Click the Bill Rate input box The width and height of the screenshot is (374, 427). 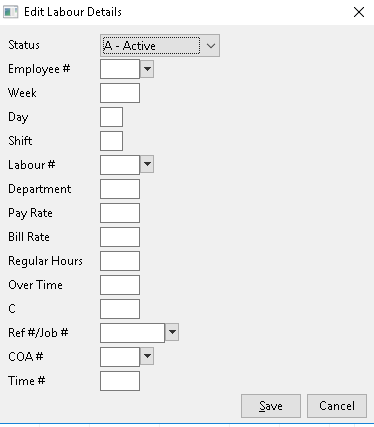point(120,237)
